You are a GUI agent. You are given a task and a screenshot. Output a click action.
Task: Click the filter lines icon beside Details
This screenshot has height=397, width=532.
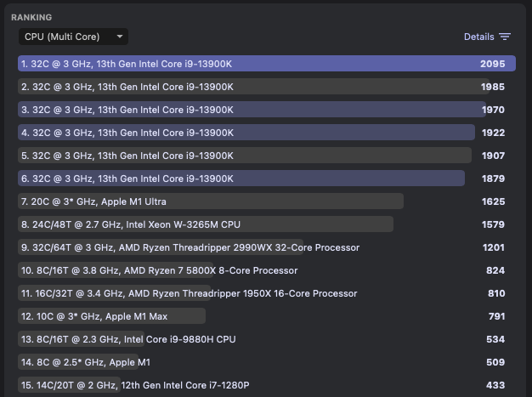(505, 37)
